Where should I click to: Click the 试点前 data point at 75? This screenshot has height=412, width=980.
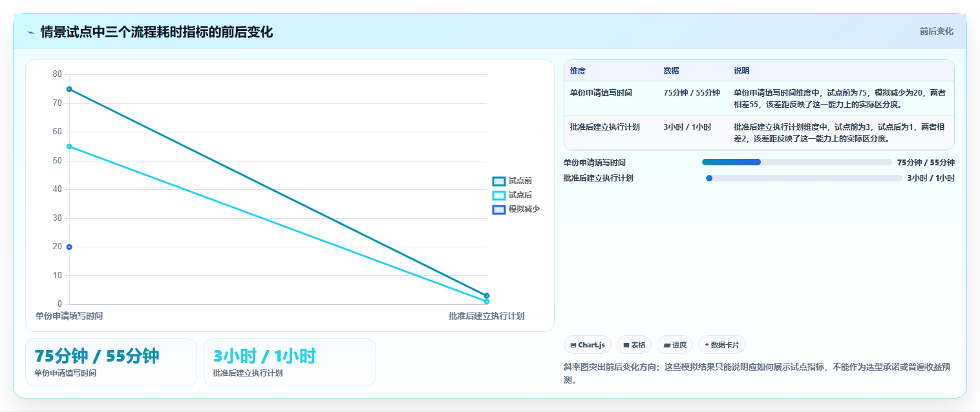coord(69,89)
